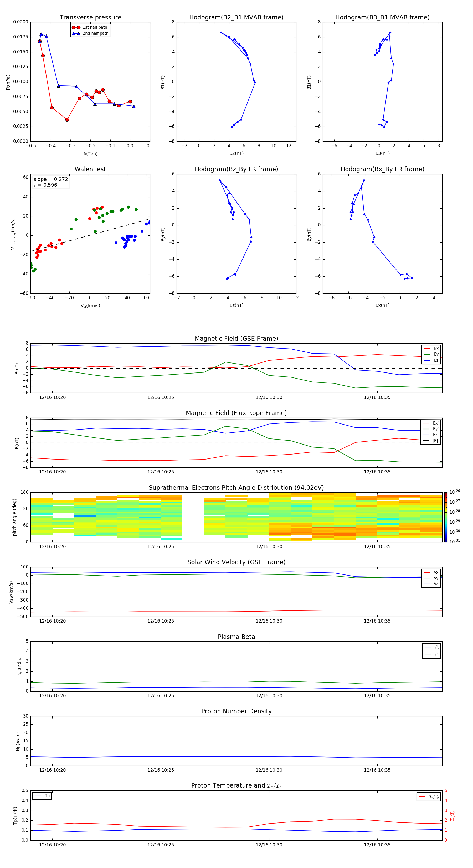Image resolution: width=473 pixels, height=868 pixels.
Task: Select '2nd half path' legend entry
Action: (x=90, y=33)
